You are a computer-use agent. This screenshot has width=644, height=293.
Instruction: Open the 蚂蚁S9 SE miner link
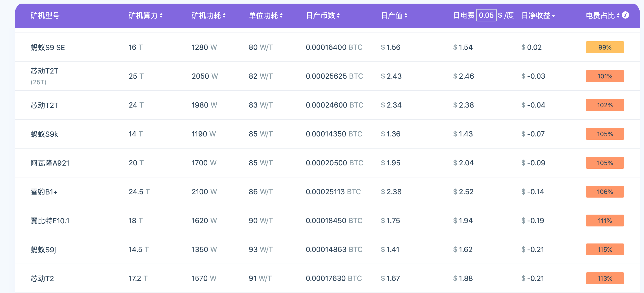[48, 47]
